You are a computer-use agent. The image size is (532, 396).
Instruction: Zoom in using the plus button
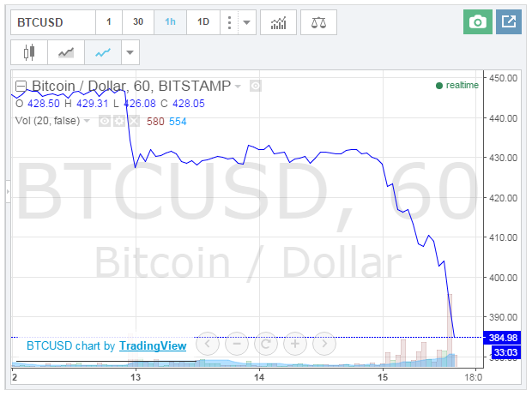[x=294, y=345]
